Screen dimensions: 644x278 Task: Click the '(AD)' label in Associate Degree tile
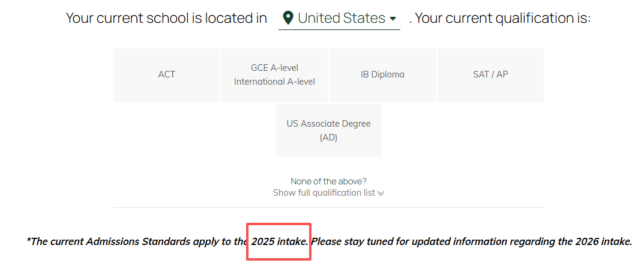click(328, 138)
